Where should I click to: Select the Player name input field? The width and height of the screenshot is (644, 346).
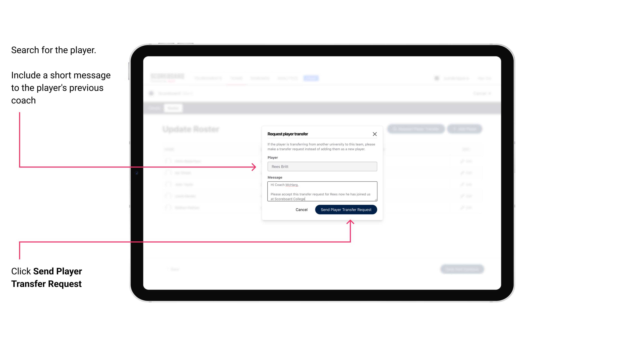[321, 167]
